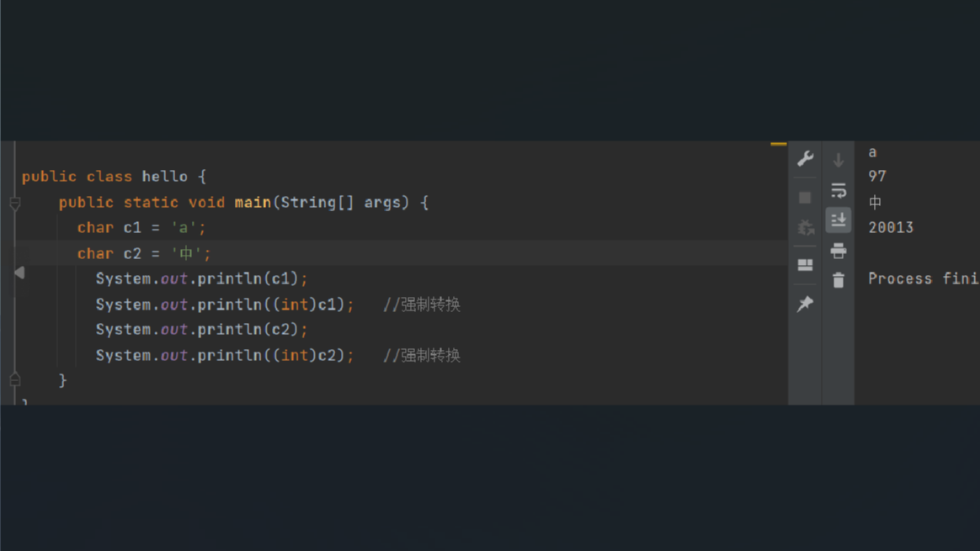
Task: Click the stop process square icon
Action: pos(805,198)
